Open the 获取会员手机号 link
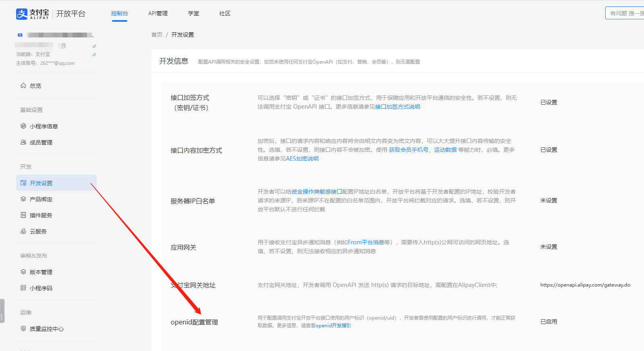This screenshot has width=644, height=351. coord(408,150)
